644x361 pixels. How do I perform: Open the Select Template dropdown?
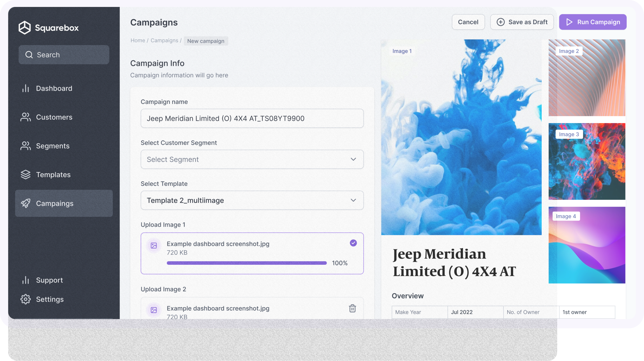252,200
